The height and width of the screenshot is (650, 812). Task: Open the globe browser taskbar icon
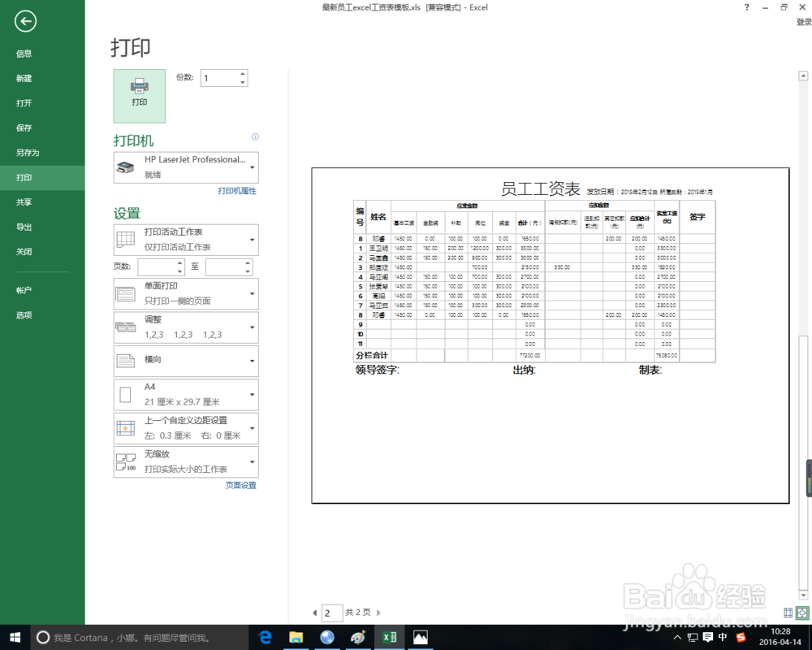[326, 638]
